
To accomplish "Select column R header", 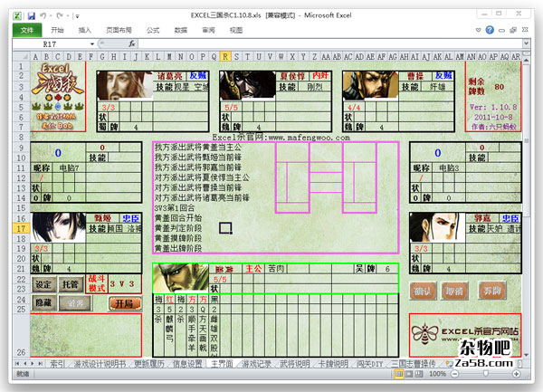I will pos(225,56).
